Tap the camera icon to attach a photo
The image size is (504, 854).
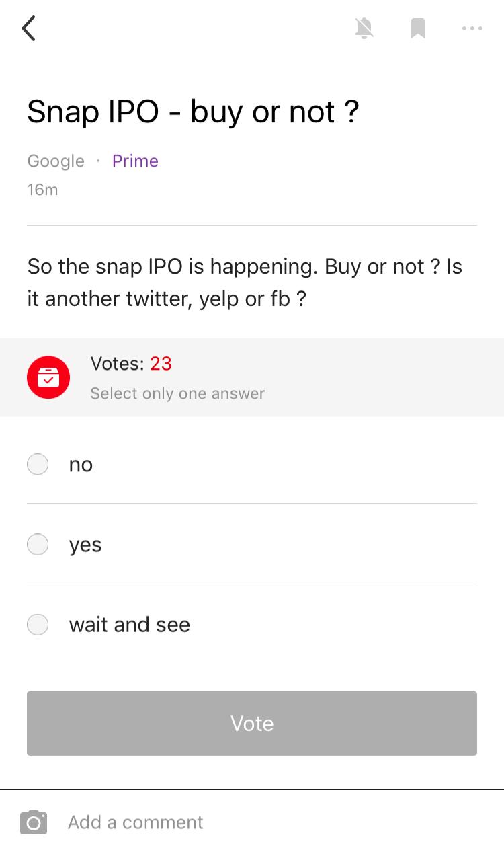point(34,822)
